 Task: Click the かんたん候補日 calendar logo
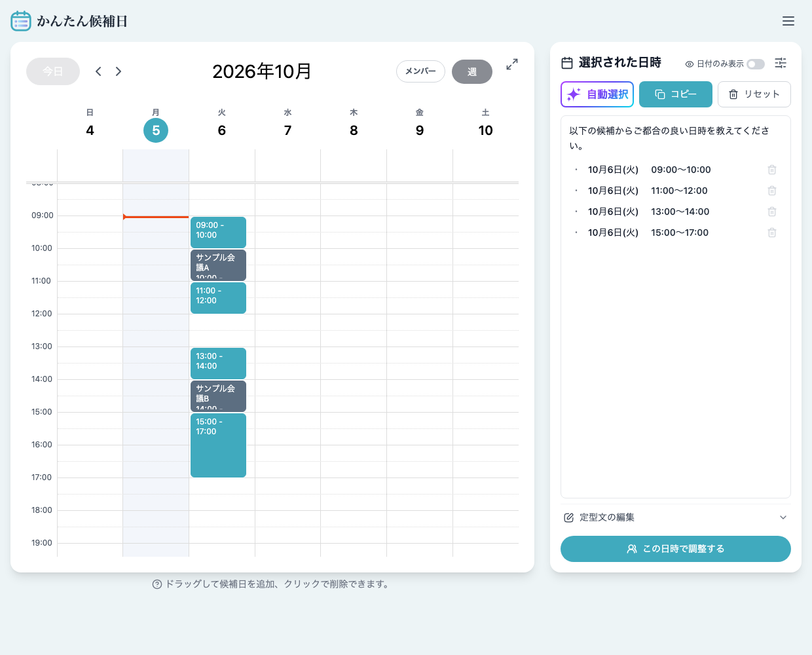21,21
